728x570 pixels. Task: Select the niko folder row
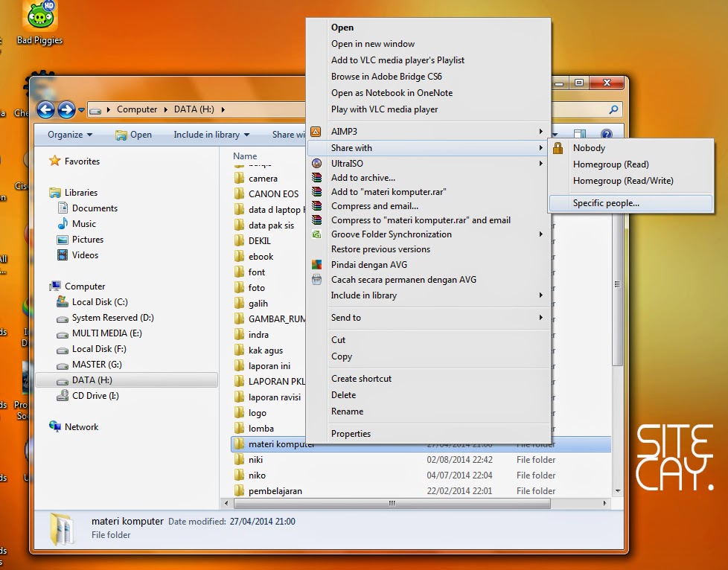tap(421, 475)
